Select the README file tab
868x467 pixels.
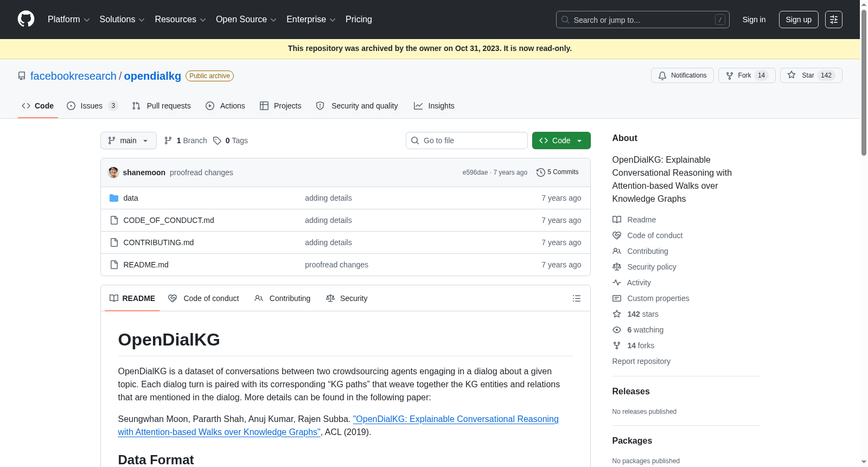pyautogui.click(x=132, y=298)
